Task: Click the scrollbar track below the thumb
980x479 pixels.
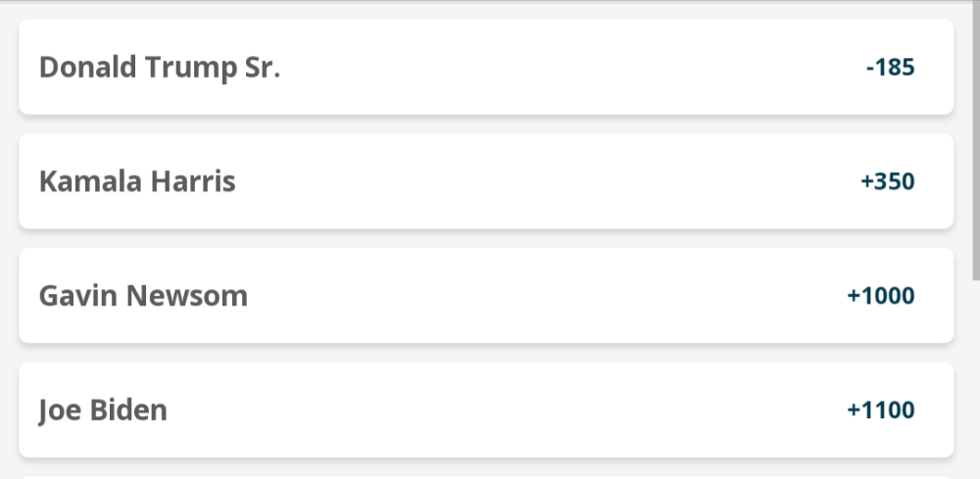Action: [x=977, y=381]
